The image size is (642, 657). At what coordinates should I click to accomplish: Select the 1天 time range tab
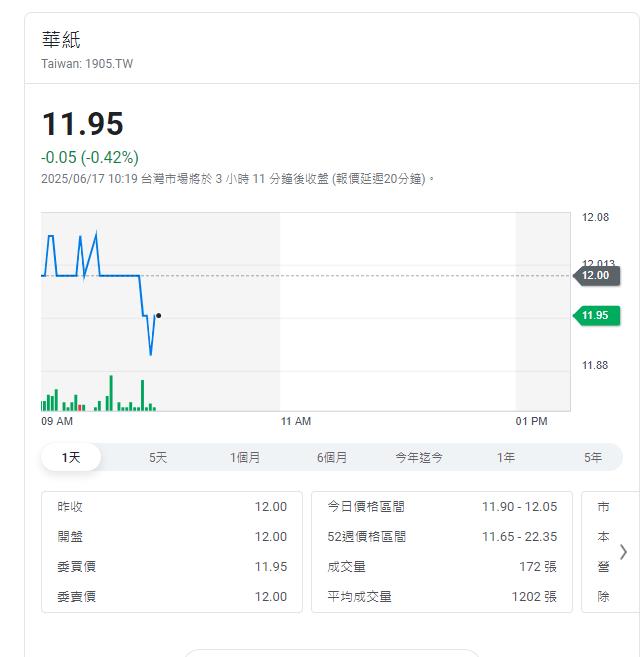coord(71,457)
